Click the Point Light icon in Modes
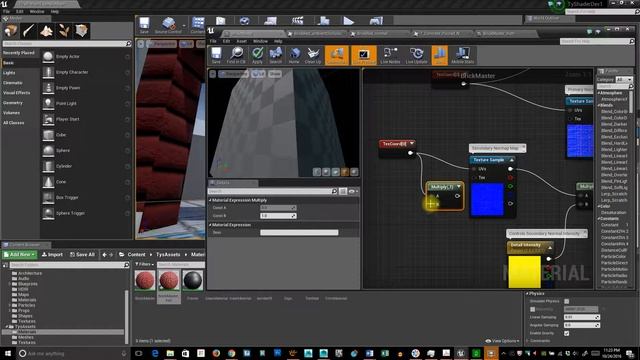The width and height of the screenshot is (640, 360). click(48, 103)
